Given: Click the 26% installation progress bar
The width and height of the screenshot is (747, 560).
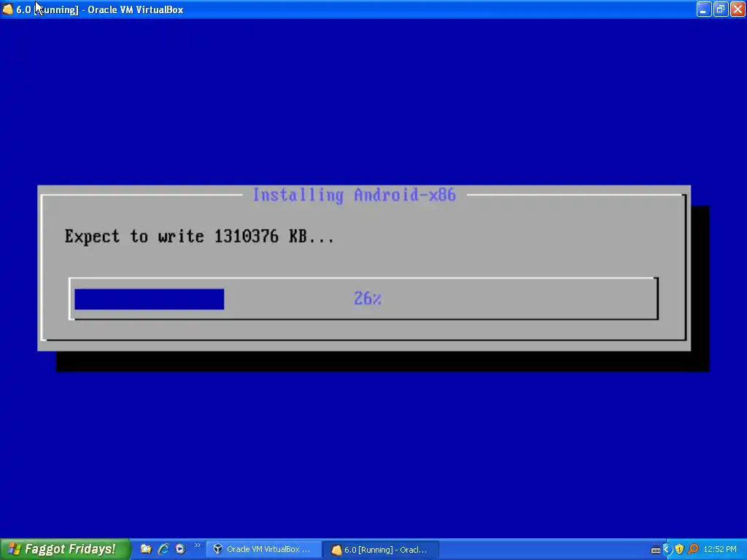Looking at the screenshot, I should pos(363,298).
